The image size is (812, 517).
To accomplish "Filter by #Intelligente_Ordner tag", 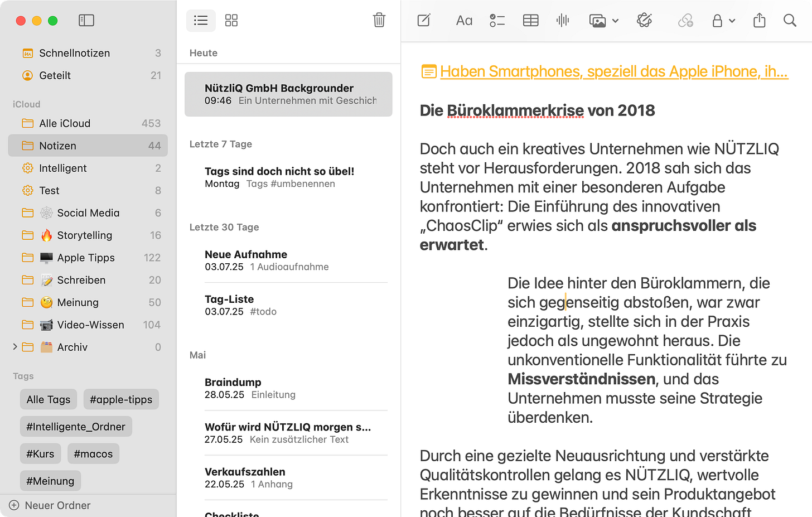I will 76,427.
